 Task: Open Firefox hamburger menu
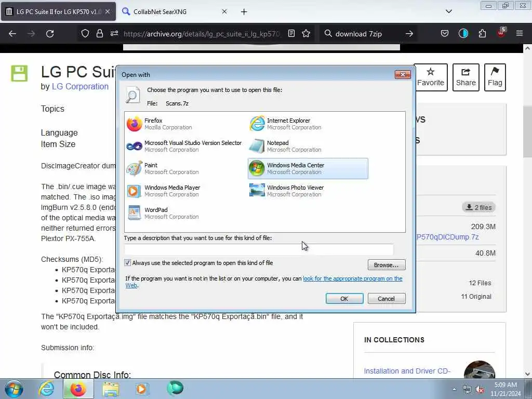(x=520, y=34)
